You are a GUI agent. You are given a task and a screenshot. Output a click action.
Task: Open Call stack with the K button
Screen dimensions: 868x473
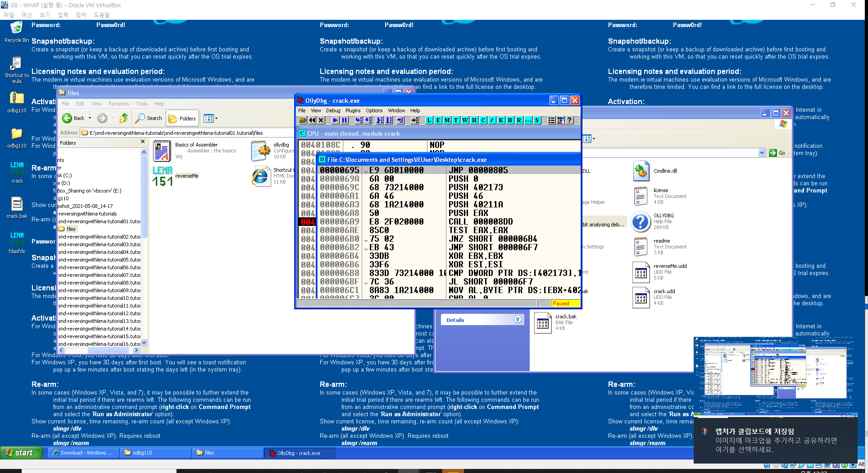click(501, 120)
